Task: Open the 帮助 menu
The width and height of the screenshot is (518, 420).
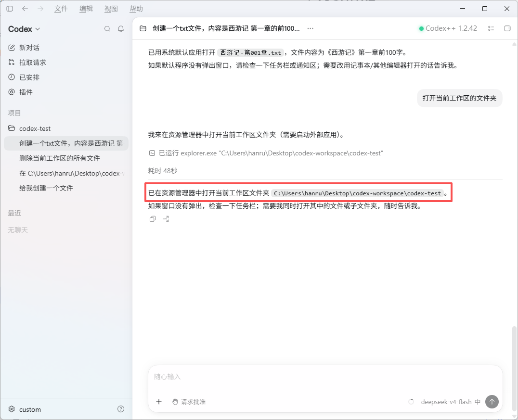Action: 136,9
